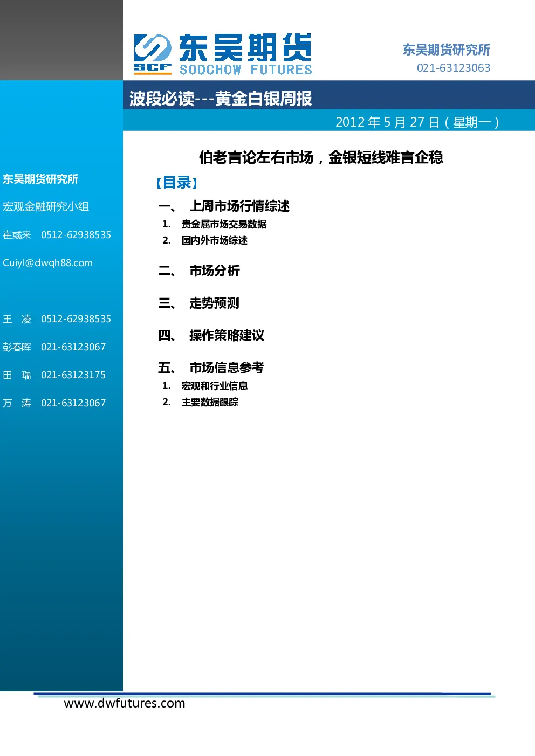Screen dimensions: 535x756
Task: Open section 三、走势预测
Action: 198,303
